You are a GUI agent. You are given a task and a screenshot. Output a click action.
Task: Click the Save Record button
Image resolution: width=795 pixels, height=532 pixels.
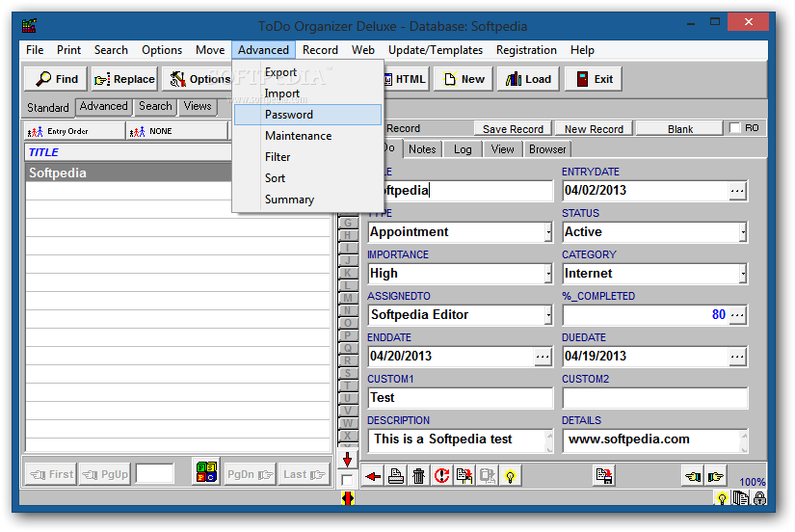pyautogui.click(x=513, y=129)
